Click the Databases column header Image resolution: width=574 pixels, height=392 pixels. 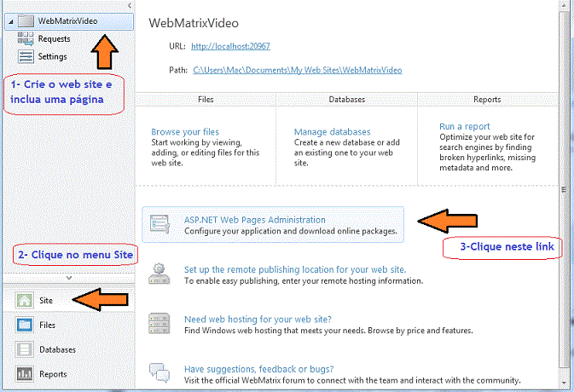point(346,100)
